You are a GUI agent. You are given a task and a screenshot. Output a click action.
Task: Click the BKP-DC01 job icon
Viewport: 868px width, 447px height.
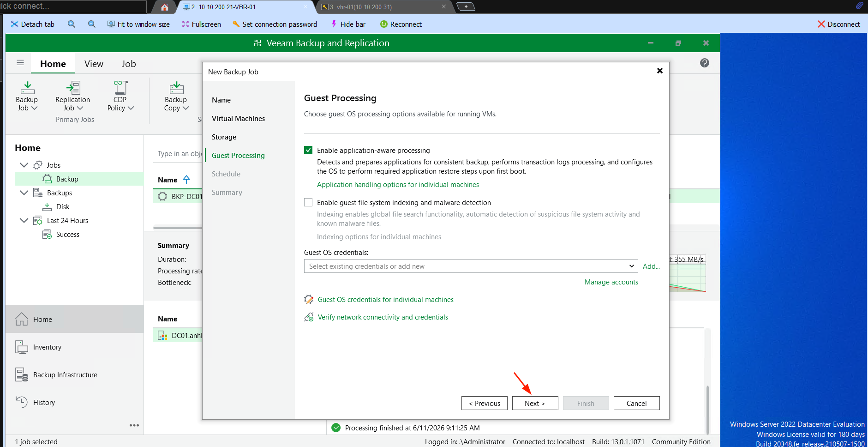coord(162,196)
